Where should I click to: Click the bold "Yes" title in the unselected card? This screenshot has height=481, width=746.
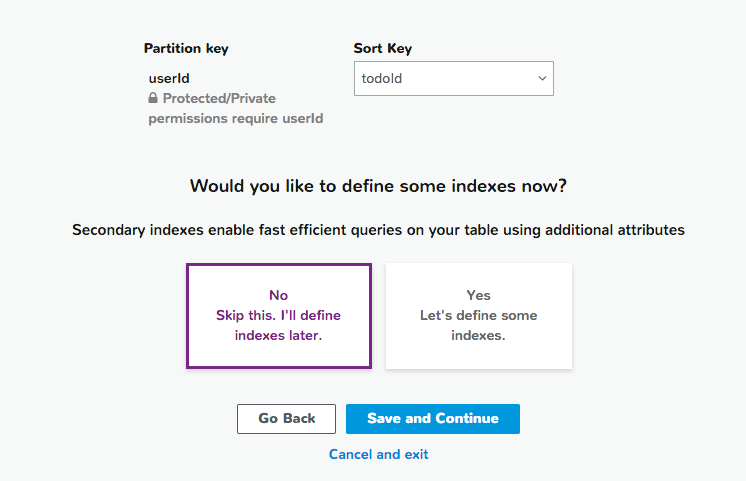(x=478, y=295)
